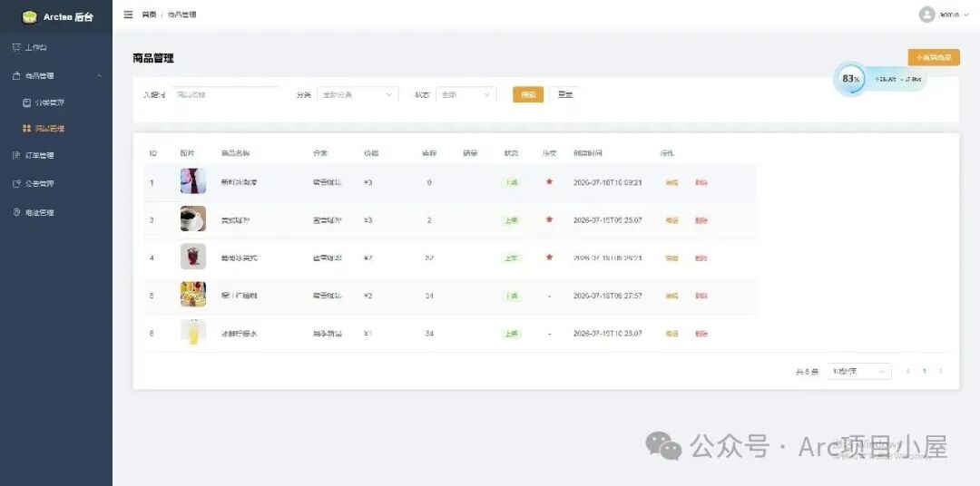Screen dimensions: 980x486
Task: Click the green 上架 tag in row ID 5
Action: (511, 296)
